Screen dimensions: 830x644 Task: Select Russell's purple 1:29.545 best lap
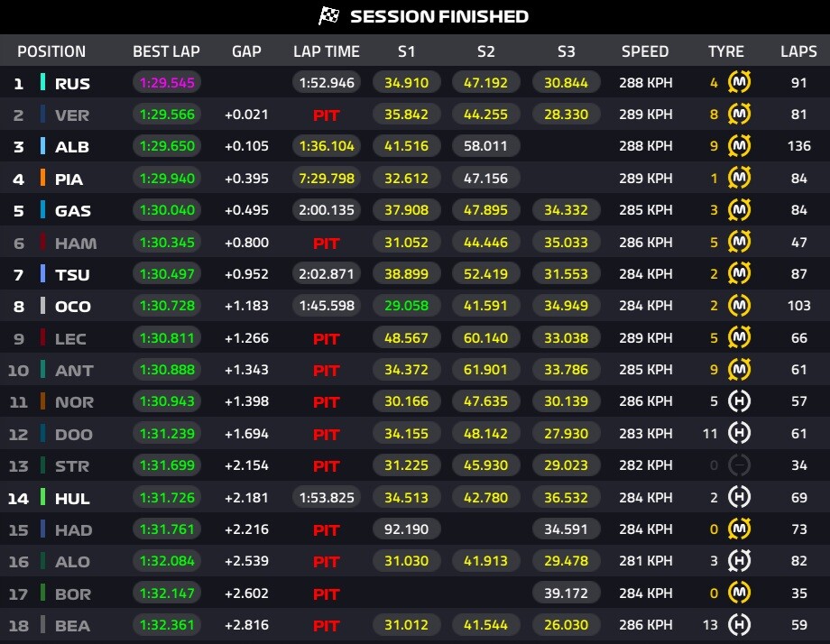point(167,83)
